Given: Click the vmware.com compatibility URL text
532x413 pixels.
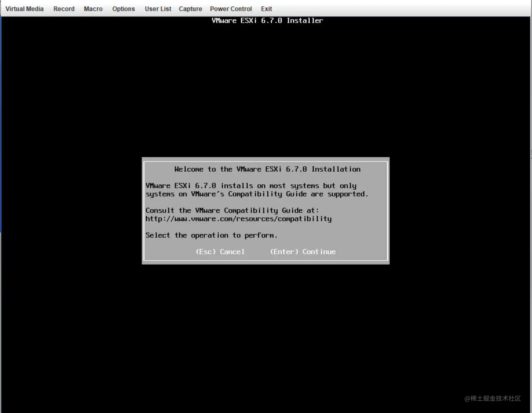Looking at the screenshot, I should pyautogui.click(x=239, y=219).
